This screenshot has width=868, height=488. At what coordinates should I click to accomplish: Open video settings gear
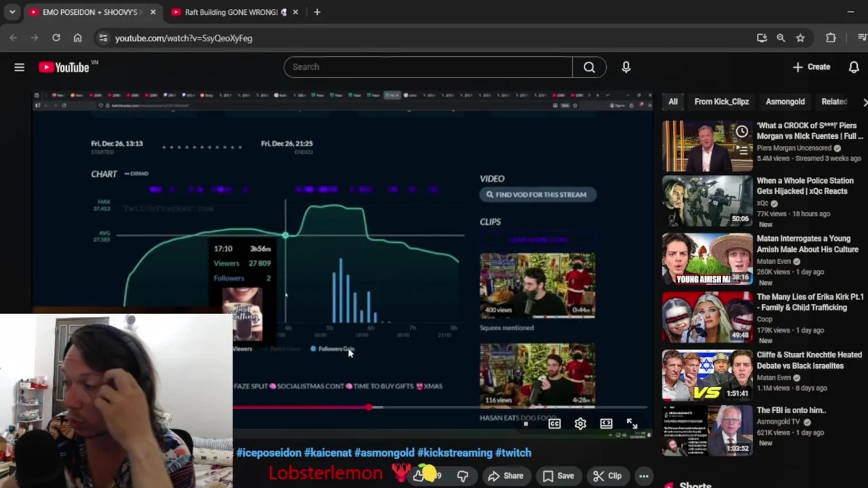580,424
